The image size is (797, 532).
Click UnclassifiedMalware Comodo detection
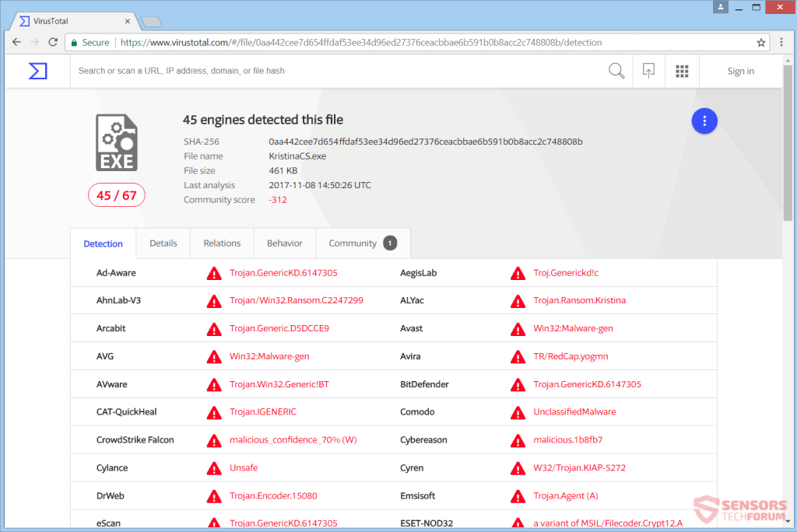click(x=574, y=411)
